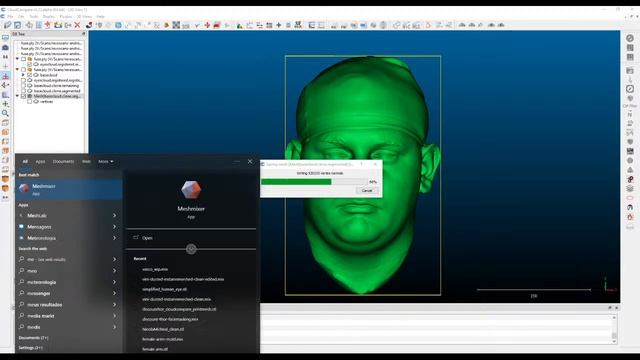Screen dimensions: 640x360
Task: Click the blue square icon in the main toolbar
Action: point(118,25)
